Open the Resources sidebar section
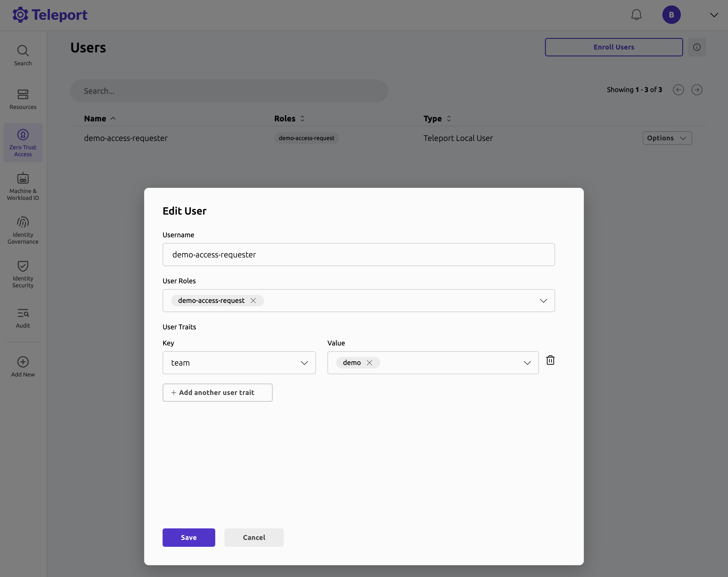The height and width of the screenshot is (577, 728). tap(23, 99)
